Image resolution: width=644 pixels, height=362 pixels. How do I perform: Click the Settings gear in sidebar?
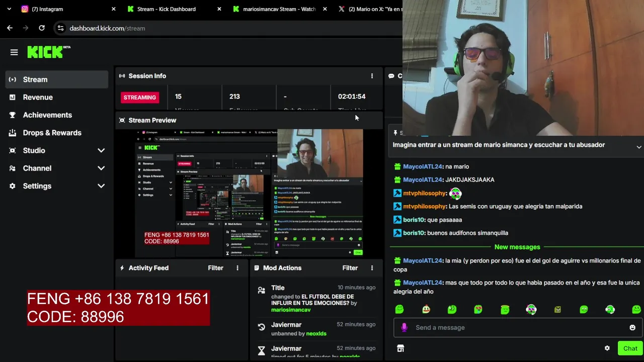13,186
